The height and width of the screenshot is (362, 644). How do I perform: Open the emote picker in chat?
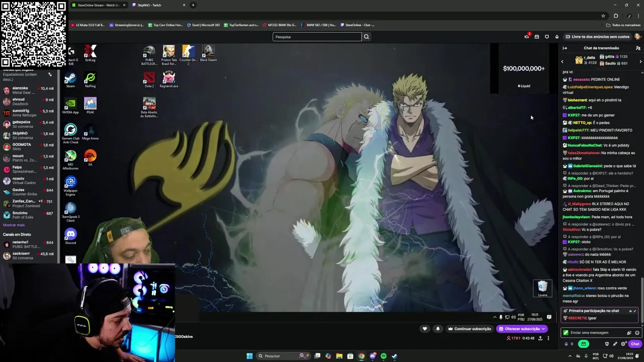637,333
